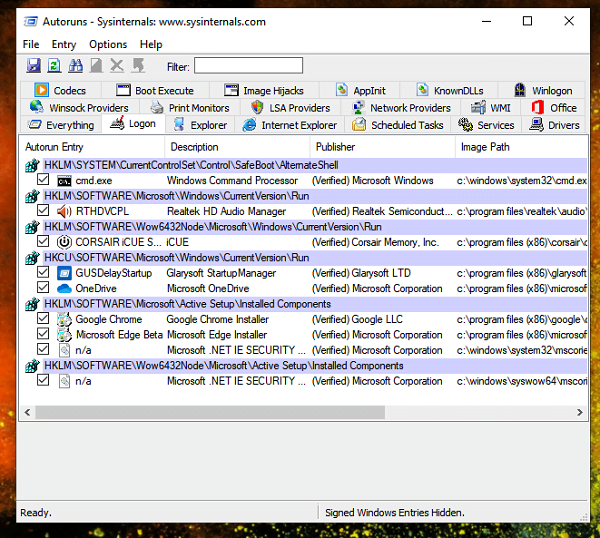Open the Image Hijacks tab

tap(264, 91)
